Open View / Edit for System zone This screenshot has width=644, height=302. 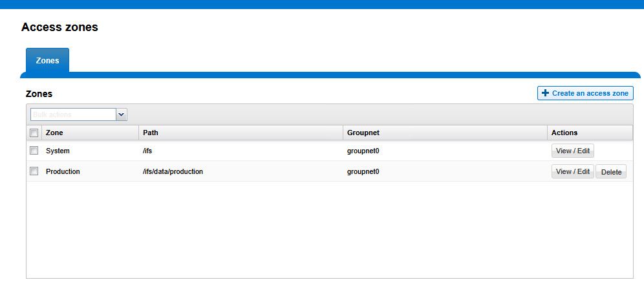click(572, 151)
